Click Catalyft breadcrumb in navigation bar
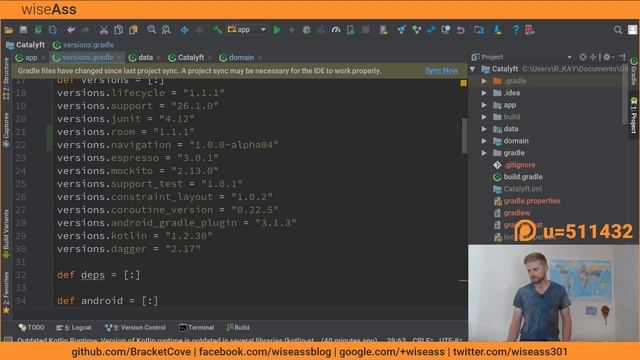This screenshot has width=640, height=360. pos(25,45)
